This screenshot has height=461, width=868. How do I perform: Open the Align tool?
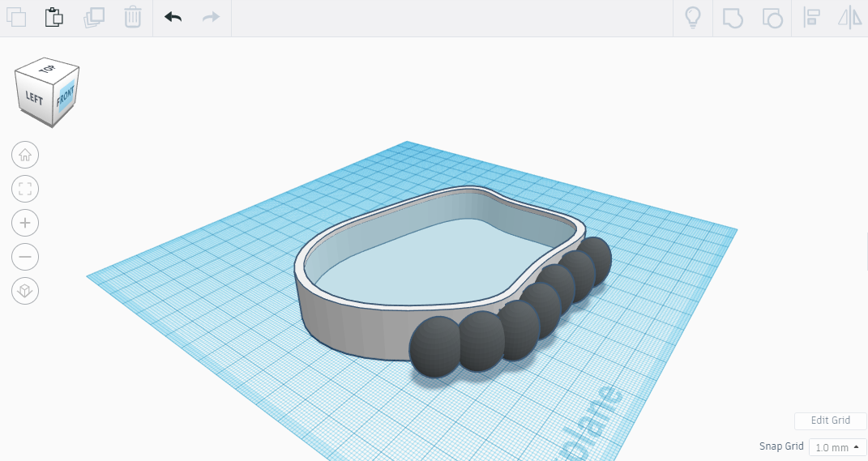811,17
